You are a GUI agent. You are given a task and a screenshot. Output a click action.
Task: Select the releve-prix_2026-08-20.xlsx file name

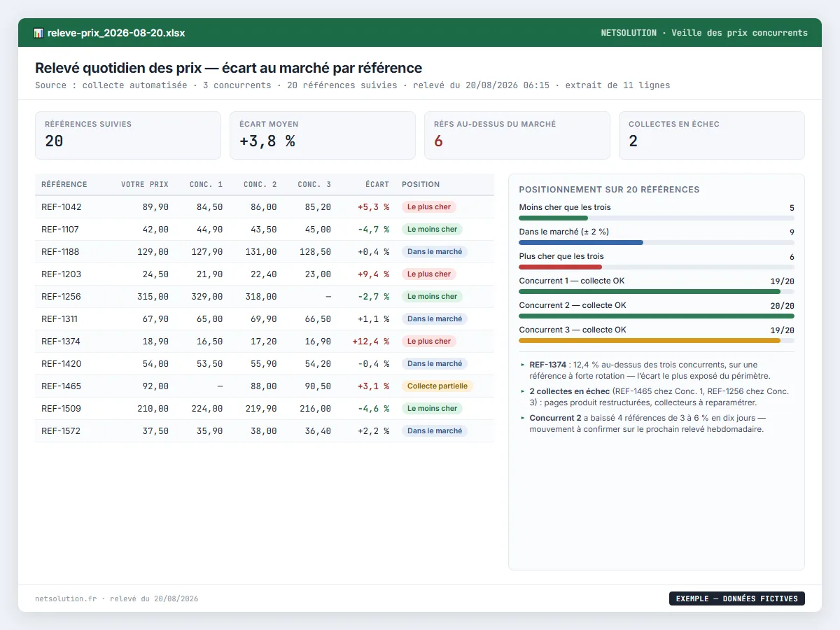(x=116, y=33)
